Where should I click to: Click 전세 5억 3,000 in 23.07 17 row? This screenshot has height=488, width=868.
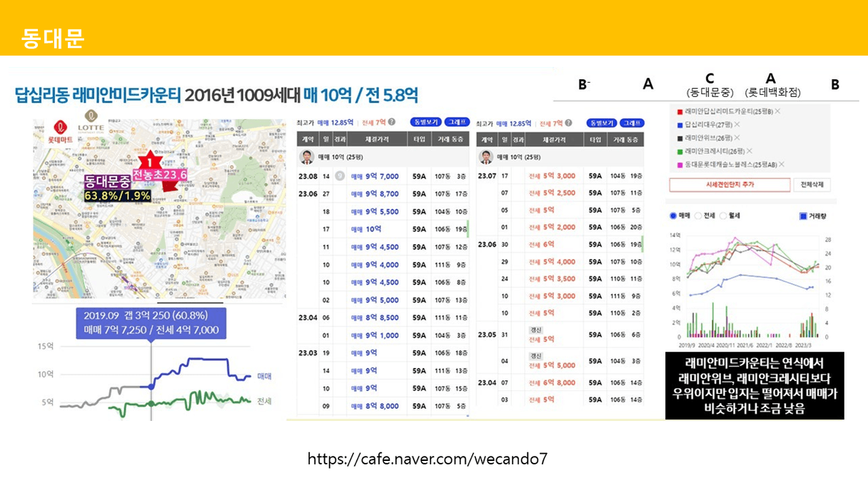pos(552,176)
